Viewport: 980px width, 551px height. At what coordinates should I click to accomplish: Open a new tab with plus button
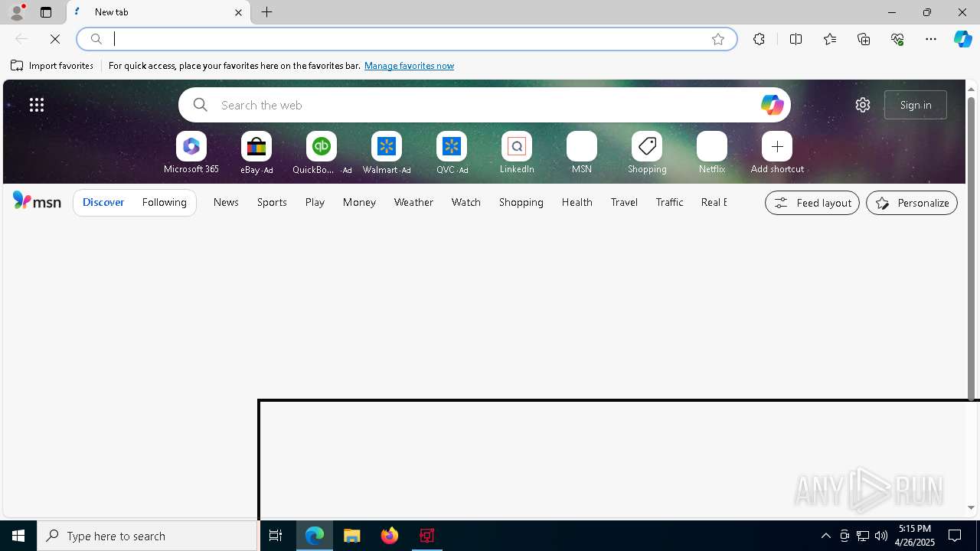[x=267, y=12]
